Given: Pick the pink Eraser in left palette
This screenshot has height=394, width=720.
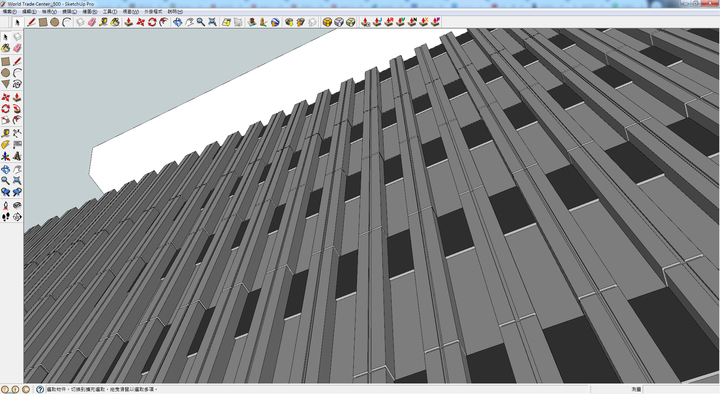Looking at the screenshot, I should coord(17,48).
